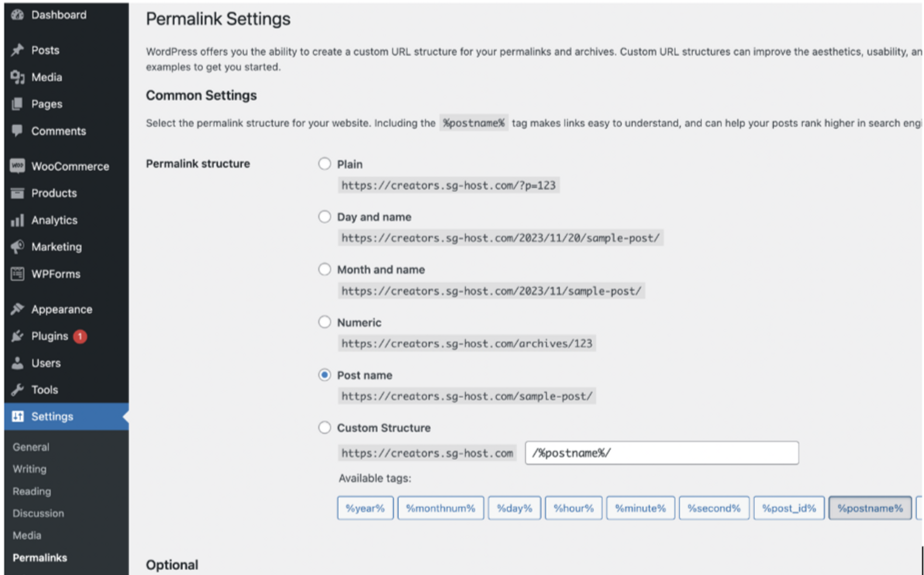The image size is (924, 575).
Task: Click the %post_id% tag button
Action: 788,508
